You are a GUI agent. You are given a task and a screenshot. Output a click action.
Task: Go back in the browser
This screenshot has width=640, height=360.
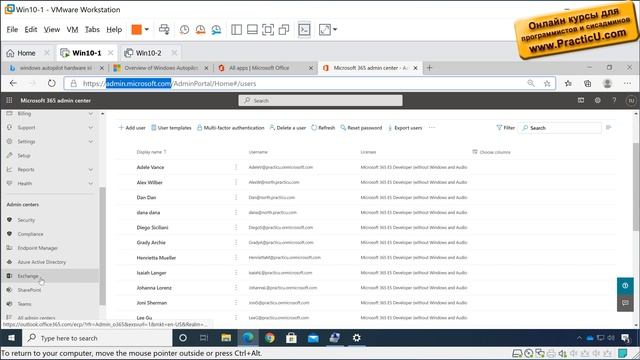13,83
